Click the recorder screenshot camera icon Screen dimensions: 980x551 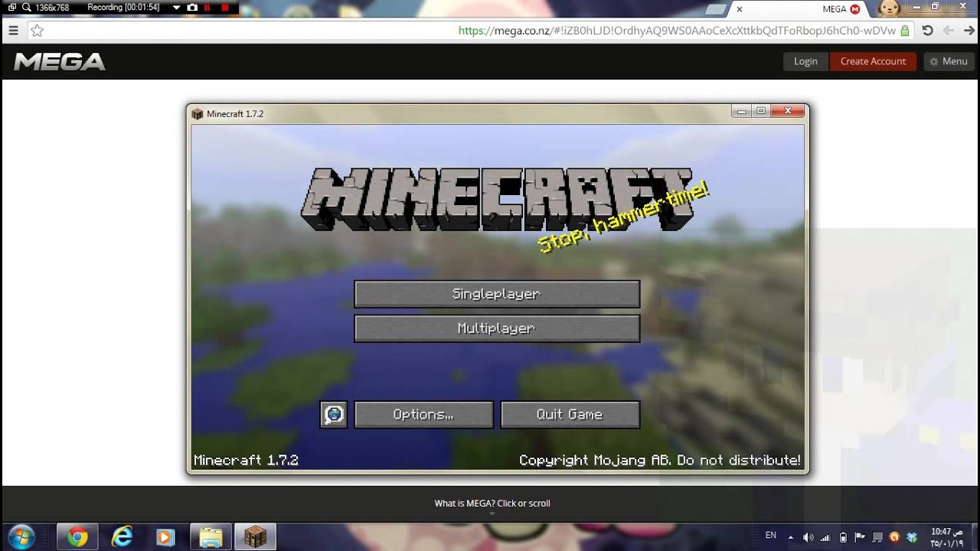(192, 8)
